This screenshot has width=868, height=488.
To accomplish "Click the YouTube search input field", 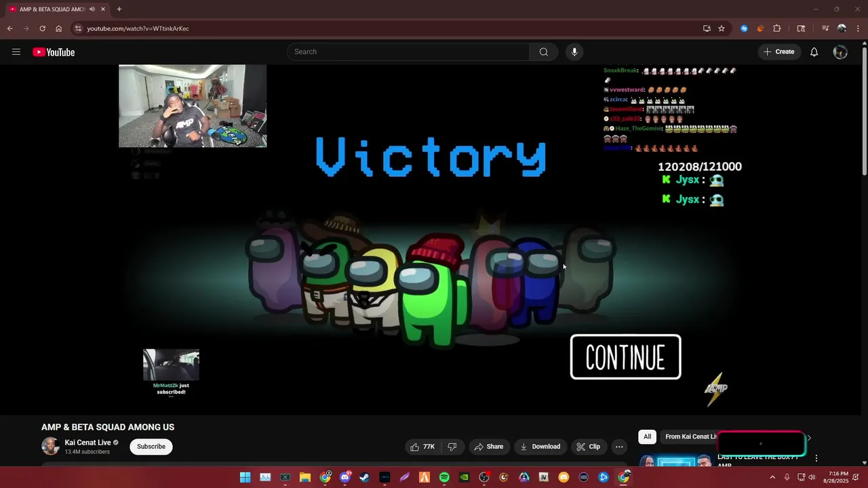I will pyautogui.click(x=409, y=52).
